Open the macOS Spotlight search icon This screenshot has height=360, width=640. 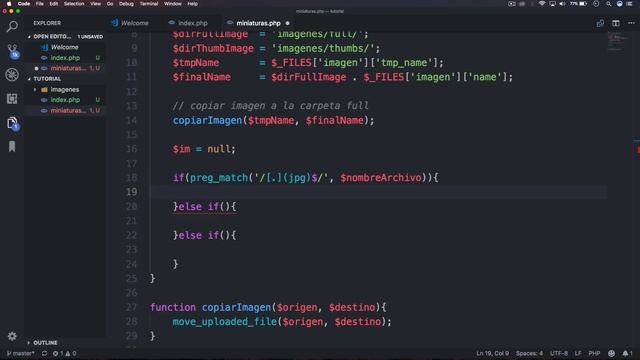pyautogui.click(x=608, y=4)
